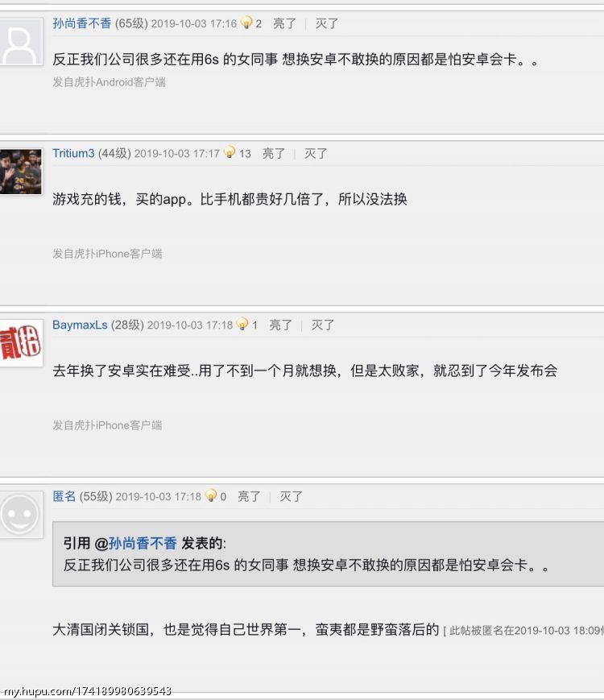Click the lightbulb icon on the 匿名 comment
604x700 pixels.
tap(211, 495)
